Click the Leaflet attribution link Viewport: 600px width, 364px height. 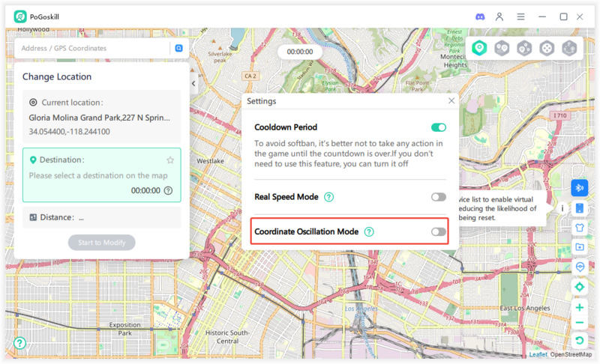538,354
